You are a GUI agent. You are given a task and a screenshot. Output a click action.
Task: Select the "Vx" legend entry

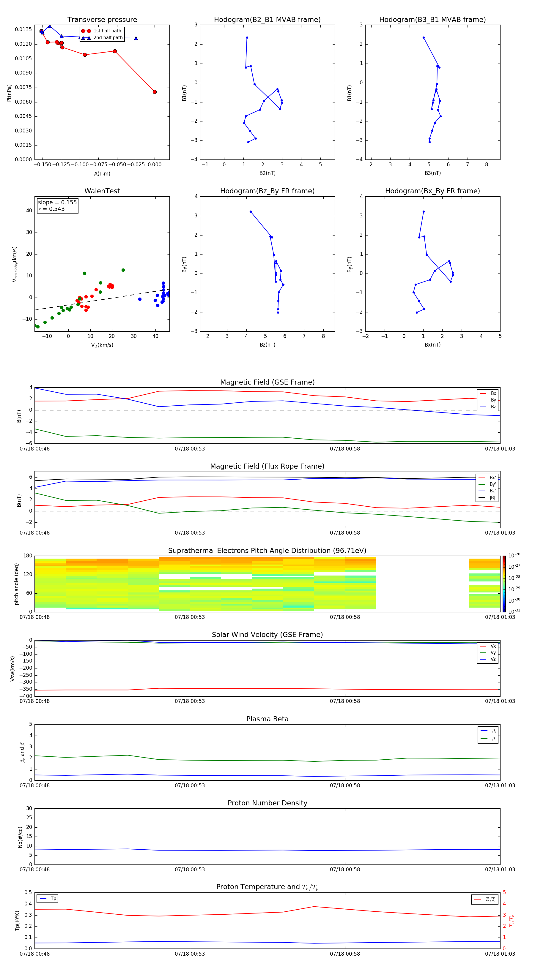pyautogui.click(x=488, y=646)
